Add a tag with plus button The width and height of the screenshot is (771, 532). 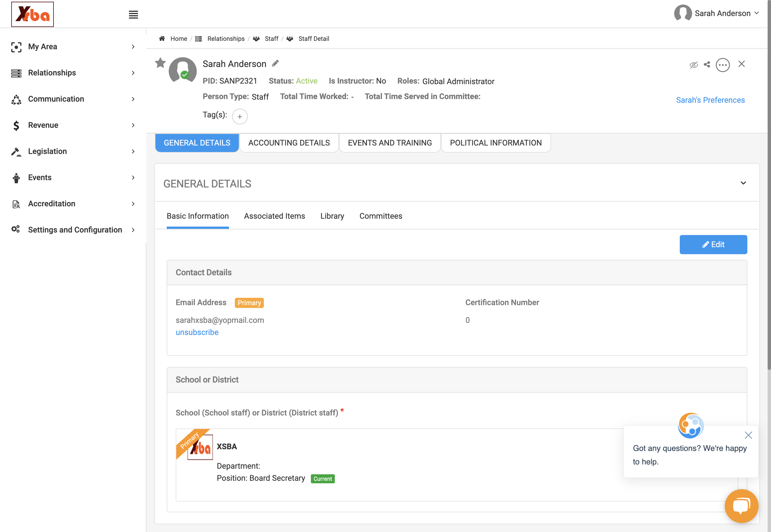pos(240,116)
